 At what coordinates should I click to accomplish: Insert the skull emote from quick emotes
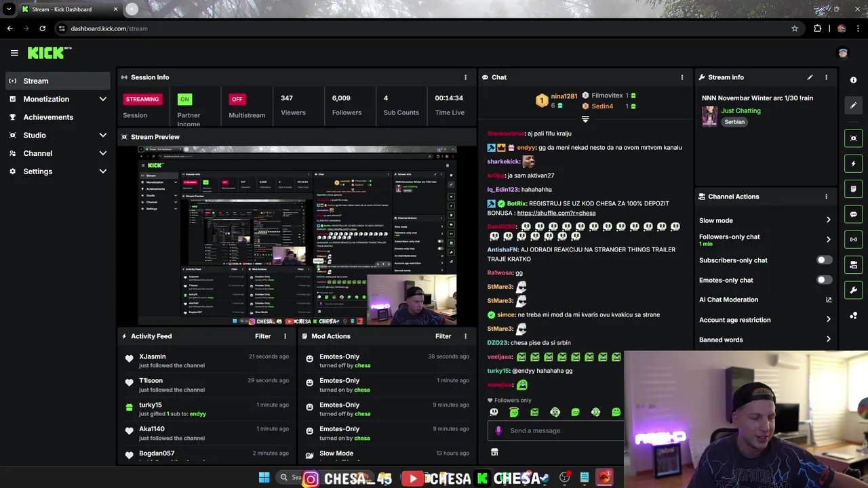tap(494, 412)
